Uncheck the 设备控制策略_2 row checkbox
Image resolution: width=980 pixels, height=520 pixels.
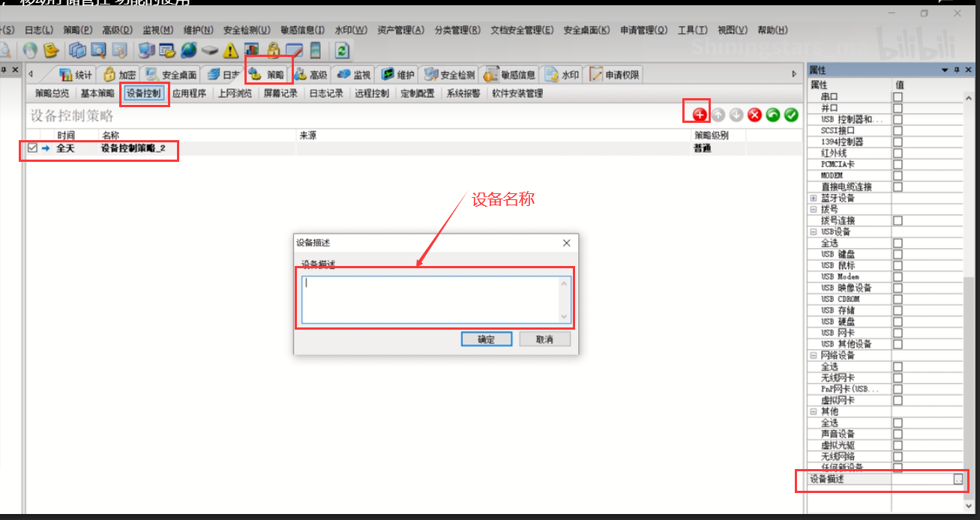click(31, 148)
